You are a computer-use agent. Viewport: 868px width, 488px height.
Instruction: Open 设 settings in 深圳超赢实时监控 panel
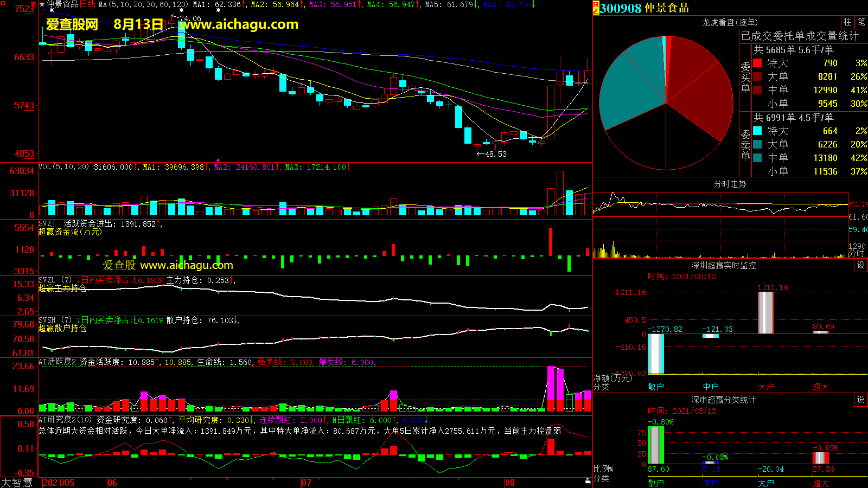tap(861, 265)
